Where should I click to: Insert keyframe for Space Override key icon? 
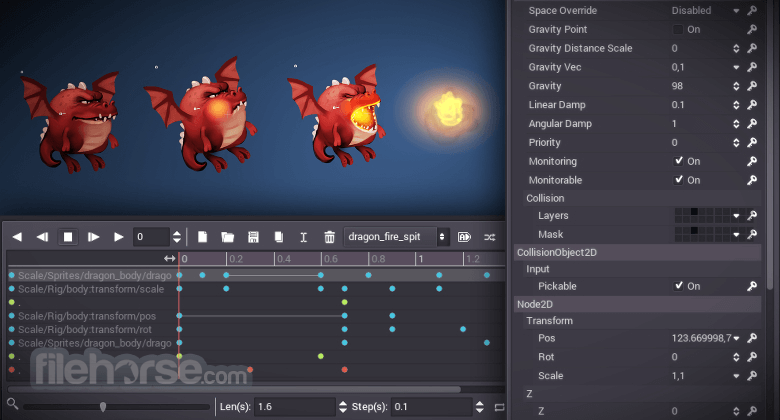click(x=752, y=10)
